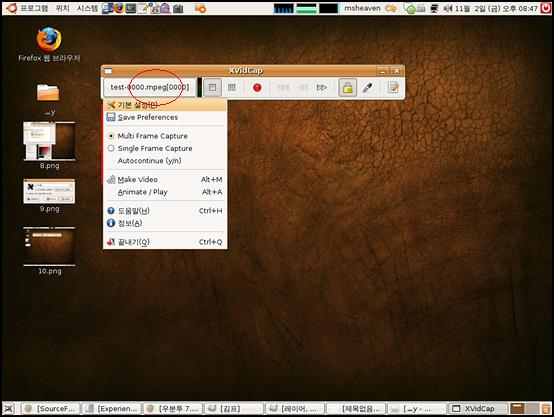Viewport: 554px width, 417px height.
Task: Open the trash icon in bottom panel
Action: (x=546, y=409)
